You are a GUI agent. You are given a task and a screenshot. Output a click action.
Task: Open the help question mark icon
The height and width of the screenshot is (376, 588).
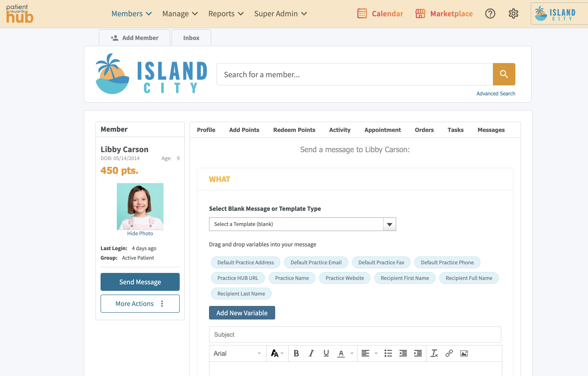[x=490, y=14]
